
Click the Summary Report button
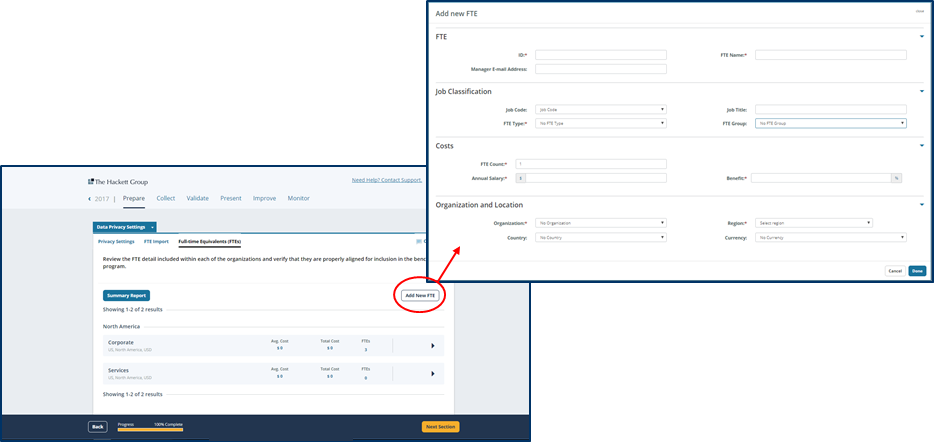pyautogui.click(x=126, y=295)
